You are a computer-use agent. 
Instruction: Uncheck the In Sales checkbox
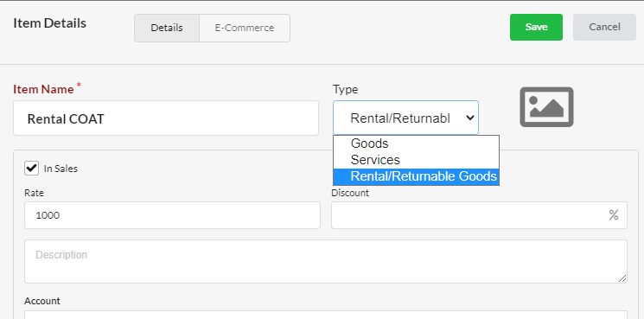31,169
